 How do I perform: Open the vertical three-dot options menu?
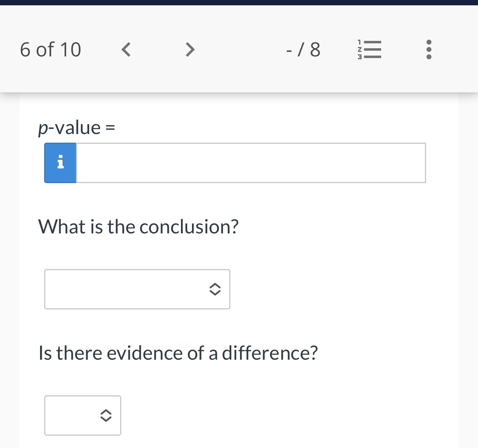[x=429, y=49]
